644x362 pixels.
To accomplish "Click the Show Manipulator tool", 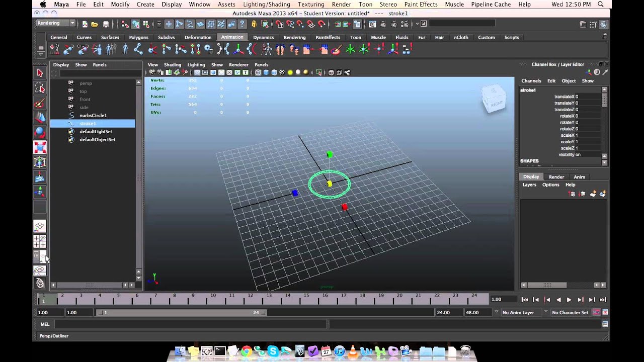I will click(40, 192).
